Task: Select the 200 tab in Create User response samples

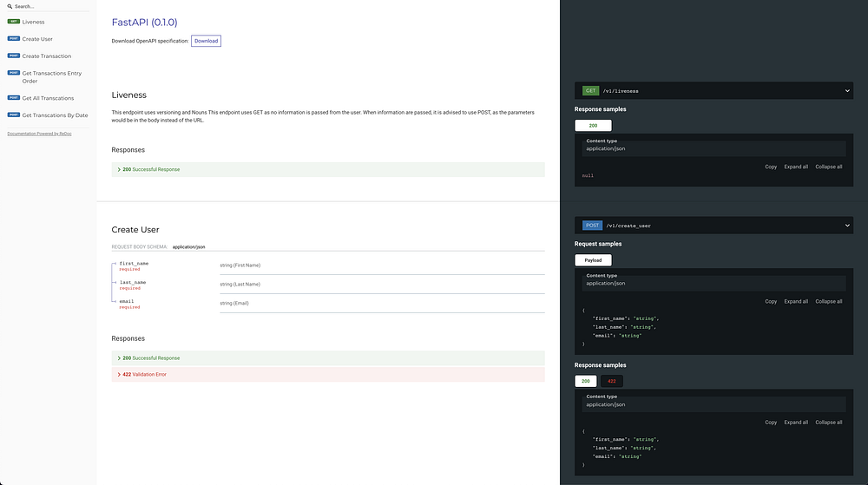Action: pyautogui.click(x=586, y=381)
